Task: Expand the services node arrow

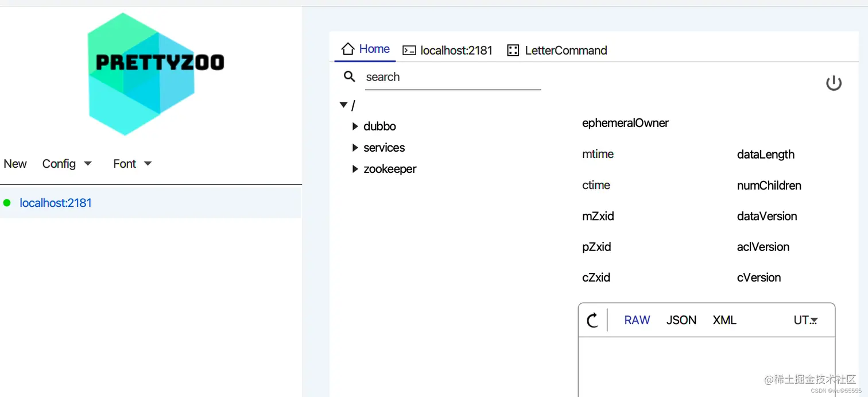Action: 355,148
